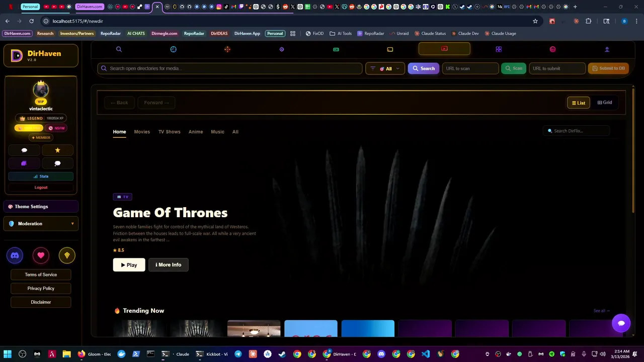Image resolution: width=644 pixels, height=362 pixels.
Task: Open Discord from the Windows taskbar
Action: (381, 354)
